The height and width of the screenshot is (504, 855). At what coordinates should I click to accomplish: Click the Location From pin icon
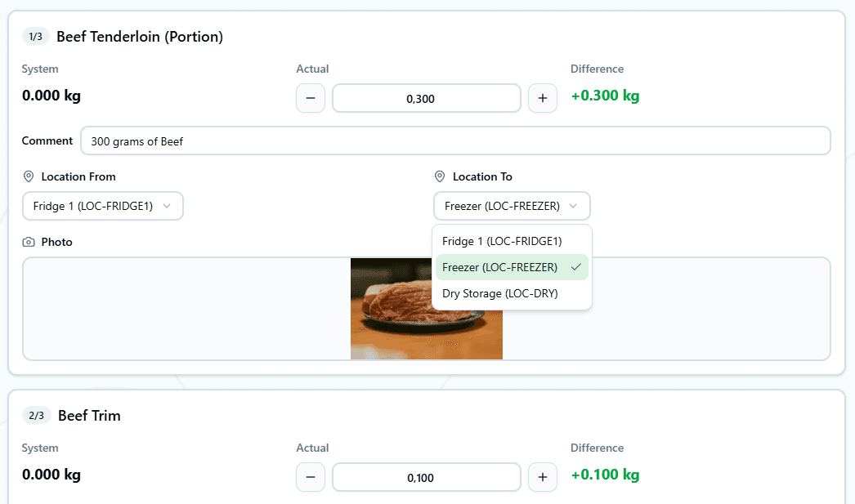(x=29, y=176)
